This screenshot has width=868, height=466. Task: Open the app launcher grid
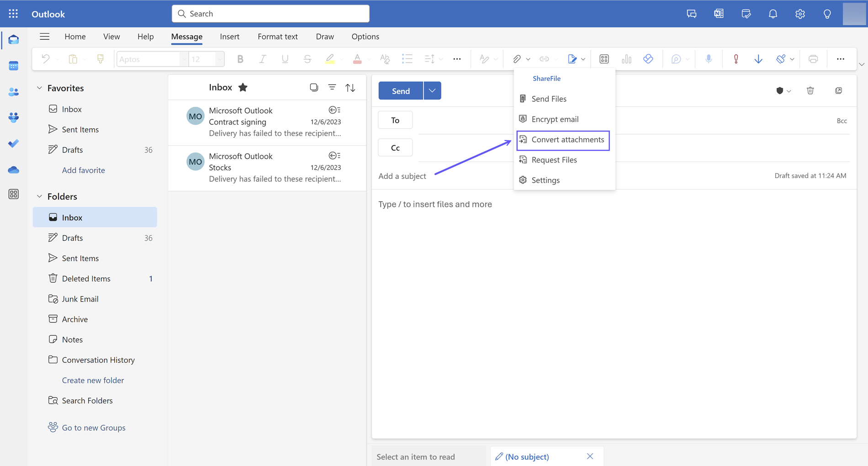[x=13, y=14]
